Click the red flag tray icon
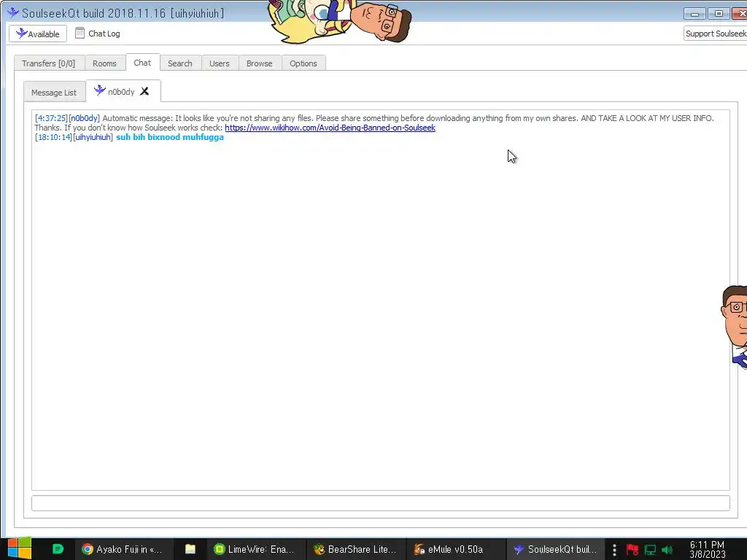Image resolution: width=747 pixels, height=560 pixels. point(632,550)
